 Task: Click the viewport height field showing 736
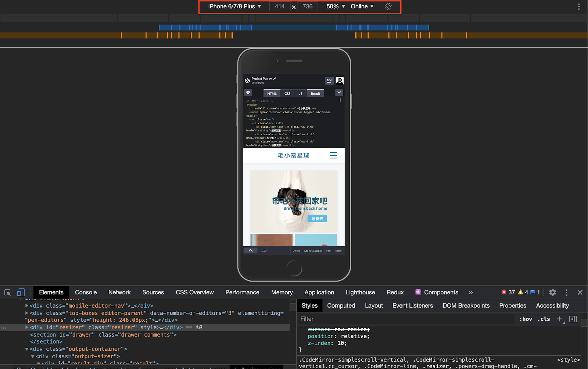[308, 6]
